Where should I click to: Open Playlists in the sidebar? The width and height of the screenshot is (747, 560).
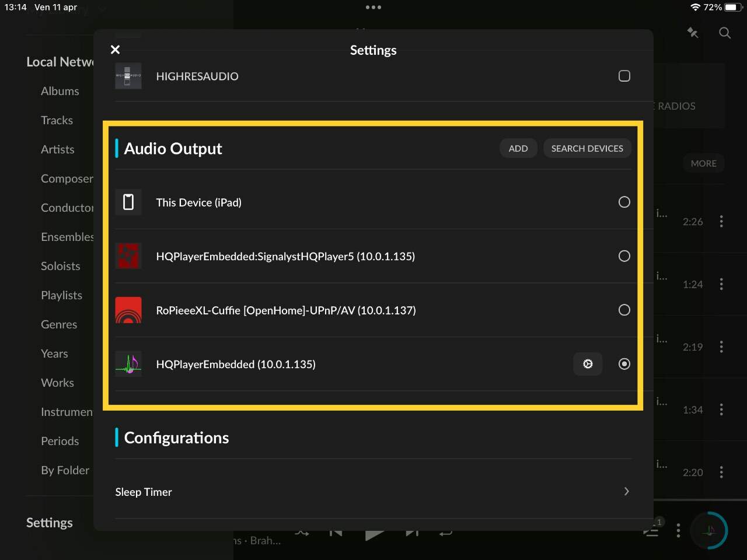61,295
